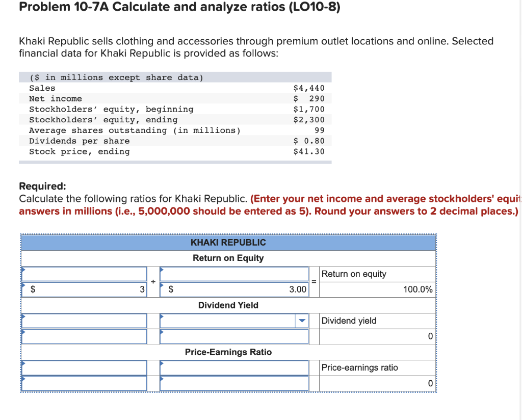Click the net income value field showing 3
522x420 pixels.
click(84, 289)
